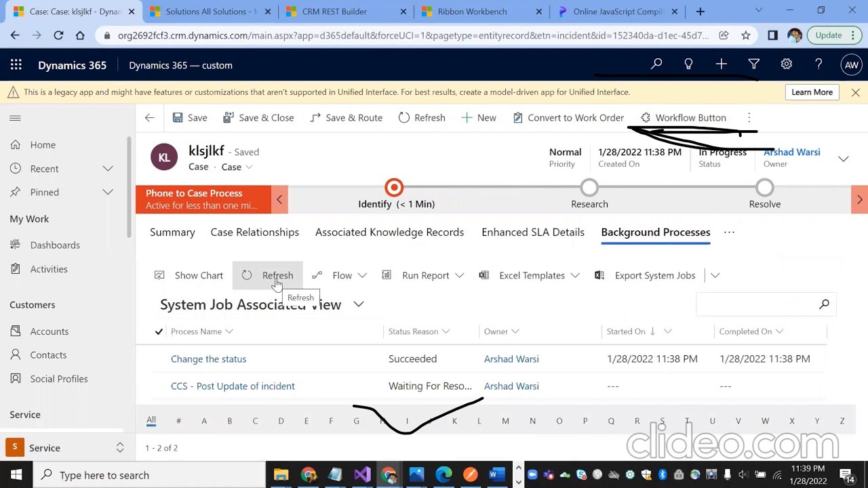This screenshot has height=488, width=868.
Task: Click the Arshad Warsi owner link in header
Action: (791, 152)
